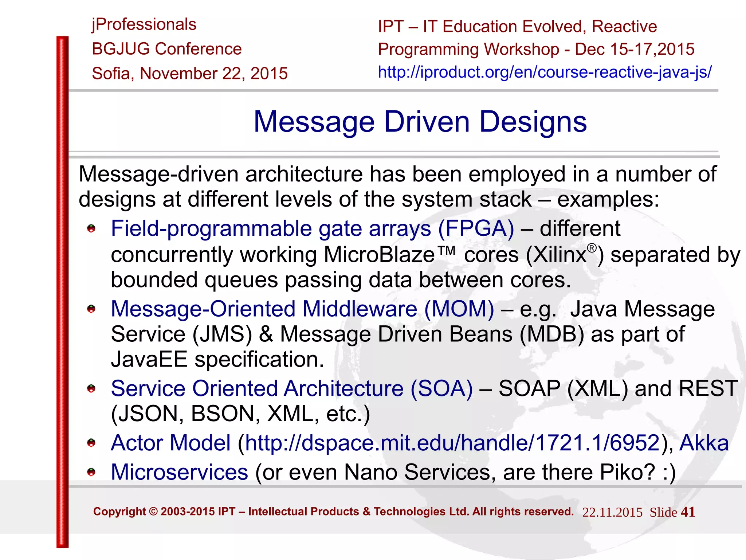
Task: Open the Actor Model link
Action: tap(170, 443)
